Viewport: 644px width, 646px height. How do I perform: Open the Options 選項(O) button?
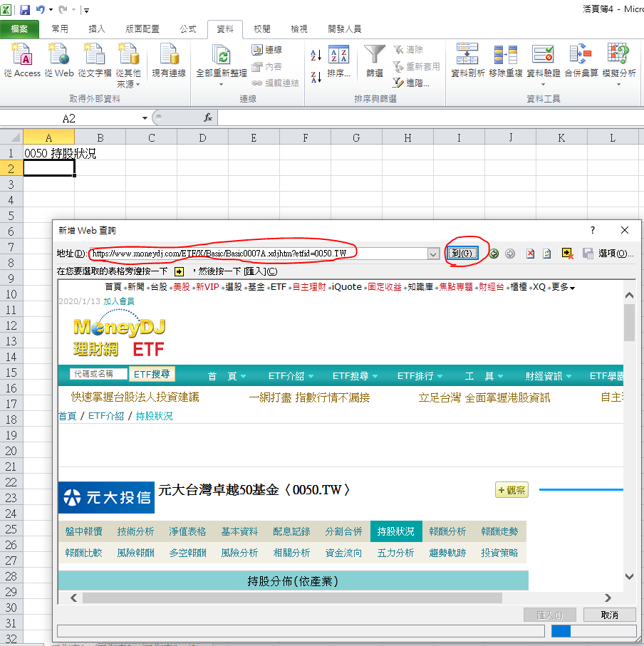(616, 254)
